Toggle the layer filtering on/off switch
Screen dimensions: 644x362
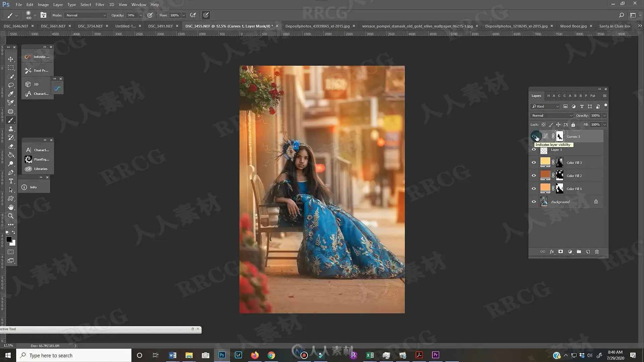tap(605, 106)
